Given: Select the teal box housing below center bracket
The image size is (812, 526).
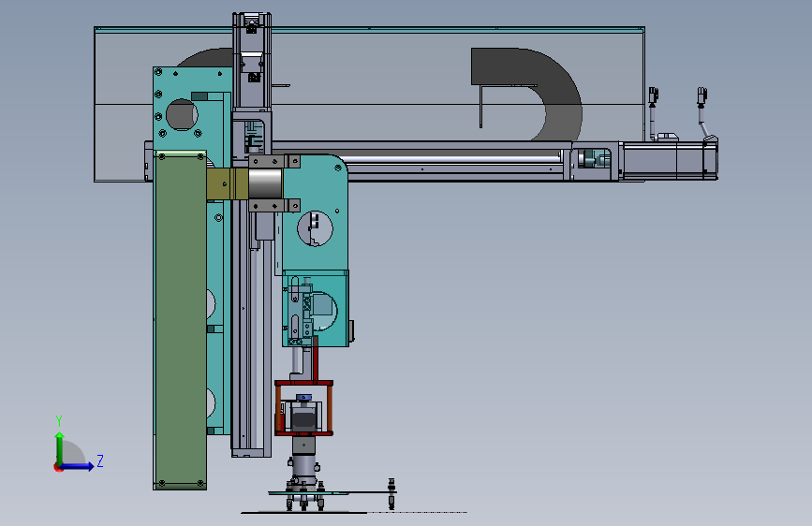Looking at the screenshot, I should point(316,308).
